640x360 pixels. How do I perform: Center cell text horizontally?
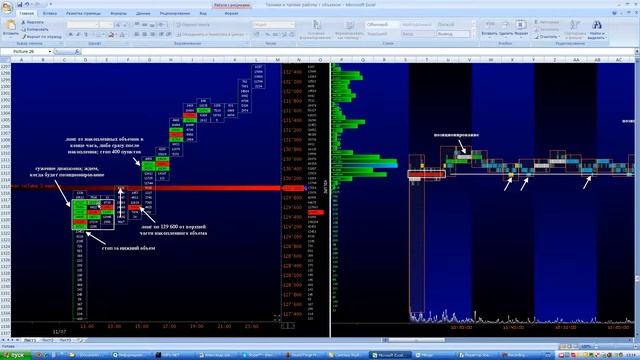click(x=144, y=34)
